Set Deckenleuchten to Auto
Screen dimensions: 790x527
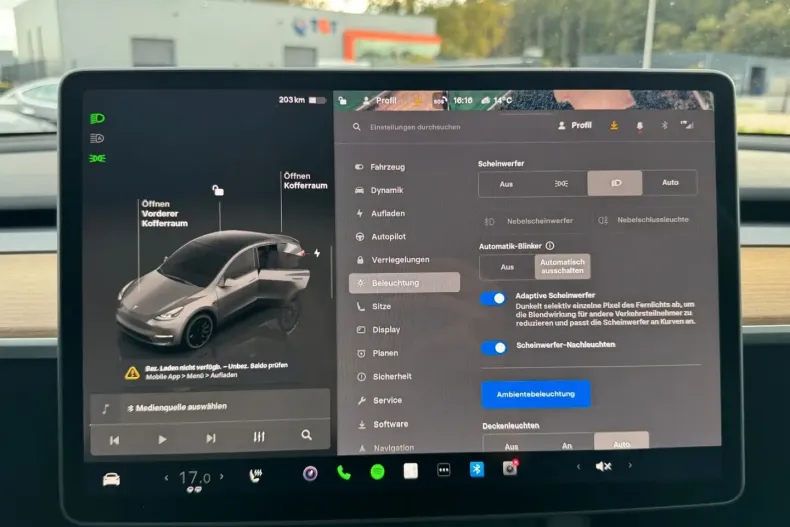pyautogui.click(x=622, y=442)
